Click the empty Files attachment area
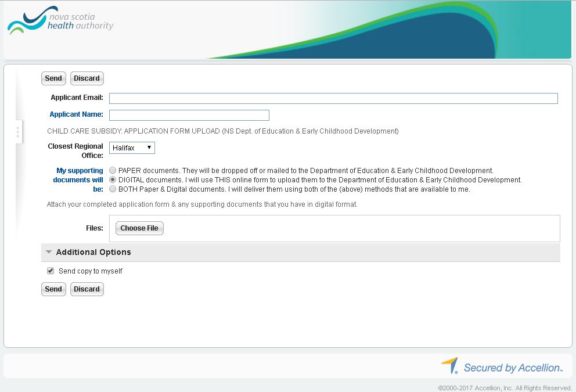 click(360, 228)
